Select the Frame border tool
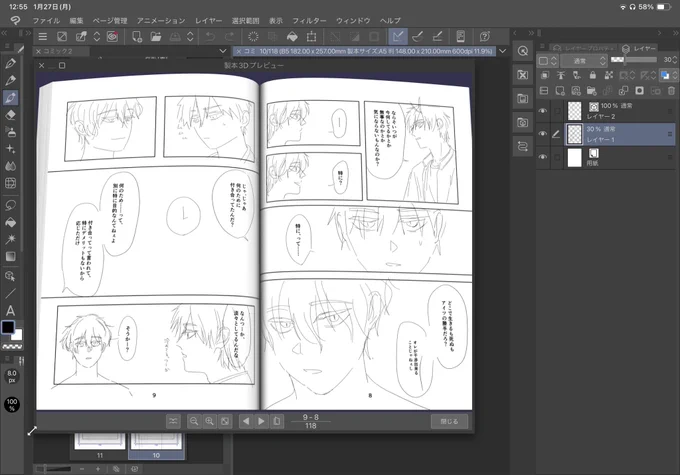Screen dimensions: 680x475 point(10,183)
